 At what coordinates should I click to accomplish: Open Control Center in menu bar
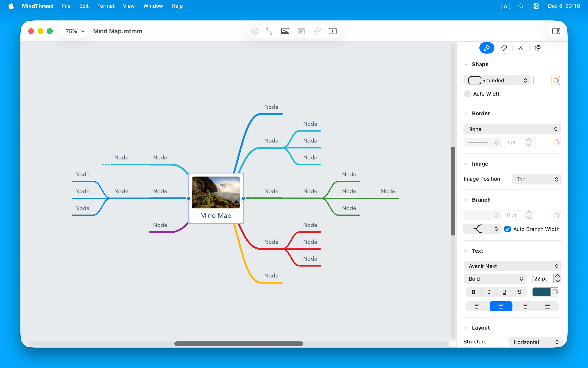coord(536,6)
